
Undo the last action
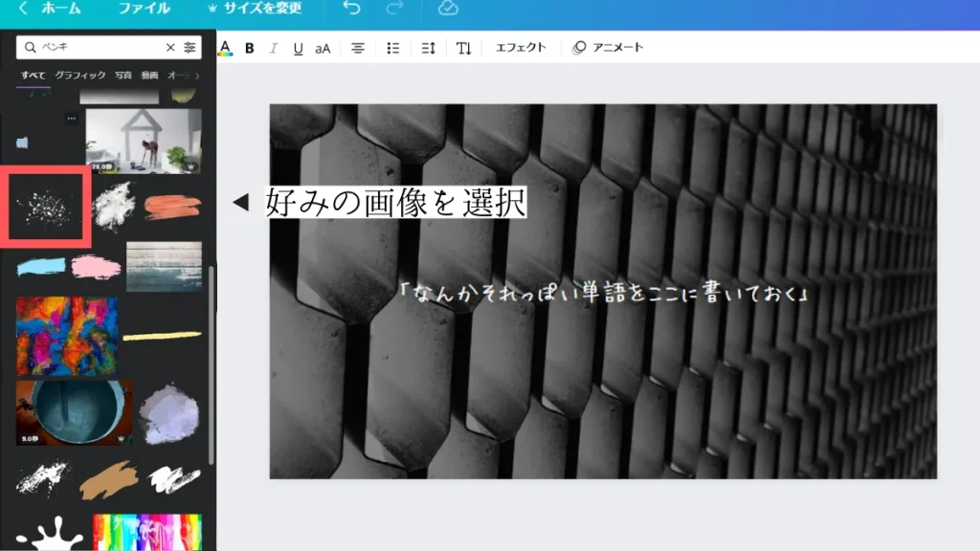click(x=352, y=8)
